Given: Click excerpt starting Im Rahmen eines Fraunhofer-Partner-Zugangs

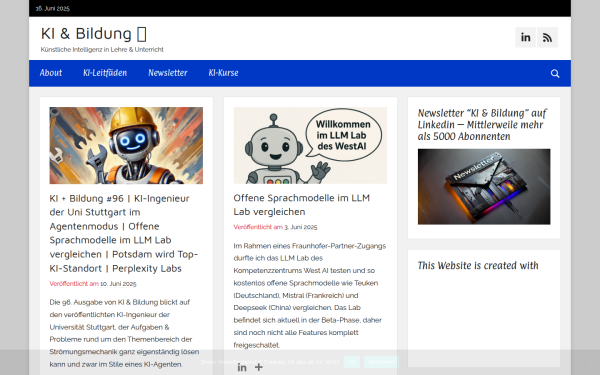Looking at the screenshot, I should (x=310, y=295).
